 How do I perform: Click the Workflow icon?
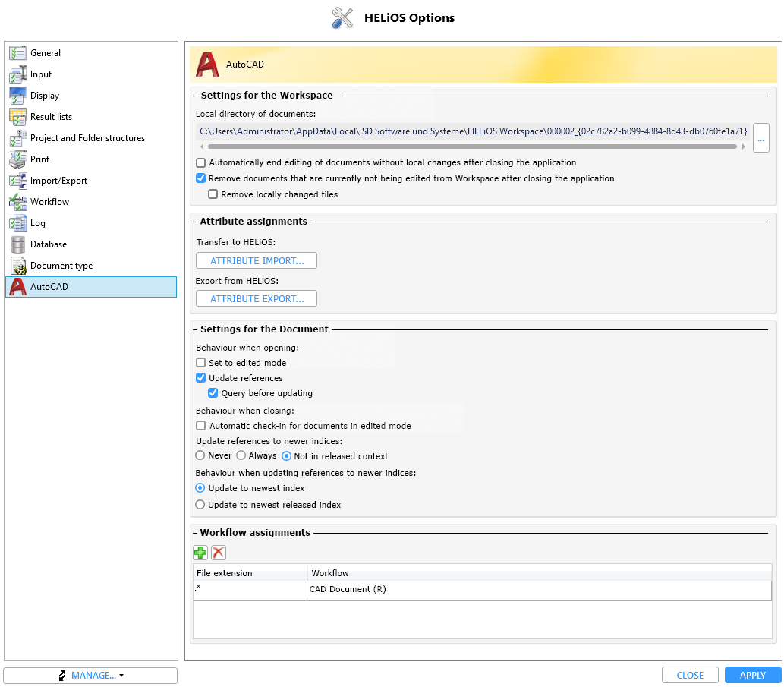click(17, 202)
